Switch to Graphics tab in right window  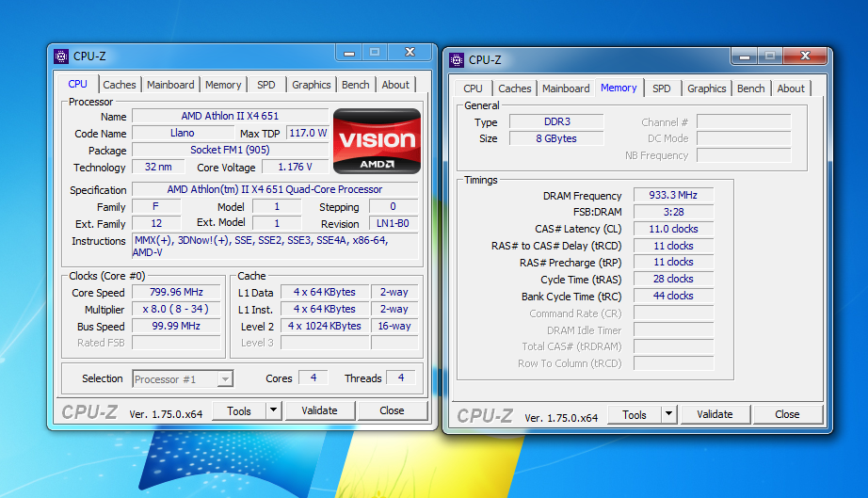706,88
